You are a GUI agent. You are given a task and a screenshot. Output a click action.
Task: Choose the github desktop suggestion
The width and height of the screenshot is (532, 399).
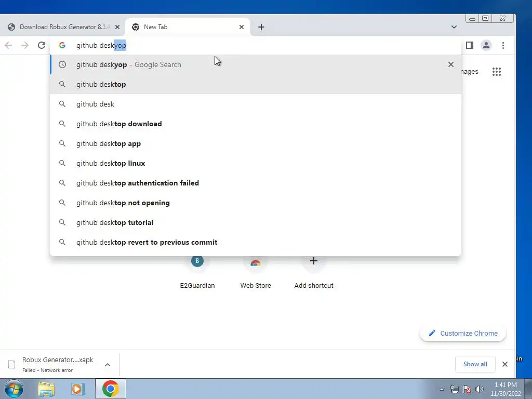click(255, 84)
